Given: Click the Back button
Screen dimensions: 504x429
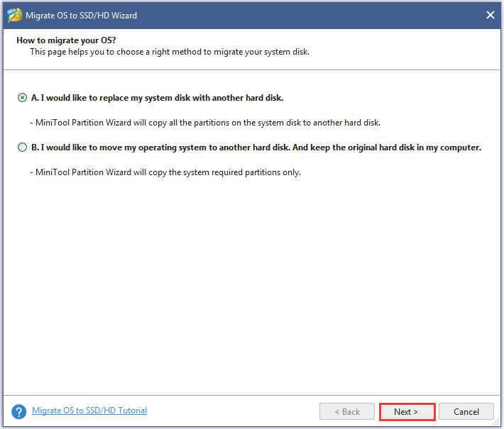Looking at the screenshot, I should [347, 412].
